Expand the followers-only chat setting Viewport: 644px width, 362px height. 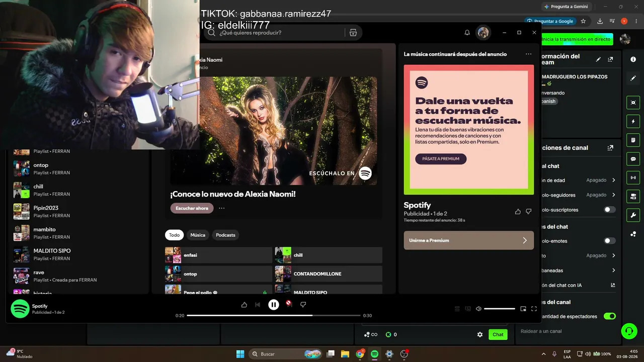tap(614, 195)
